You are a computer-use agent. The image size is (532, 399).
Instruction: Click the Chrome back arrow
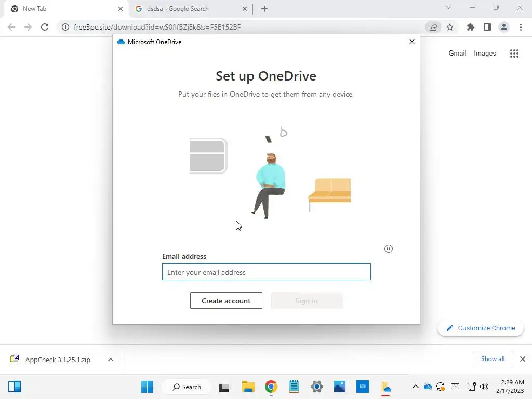click(x=11, y=27)
